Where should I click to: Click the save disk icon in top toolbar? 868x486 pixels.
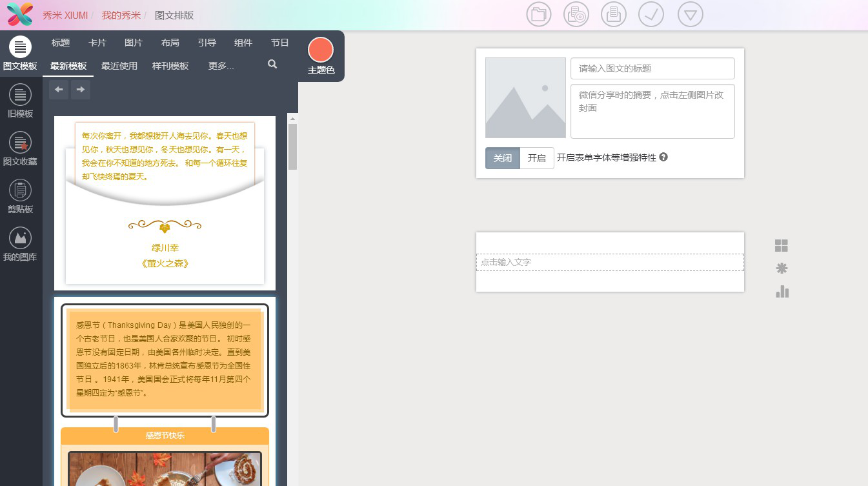point(614,14)
